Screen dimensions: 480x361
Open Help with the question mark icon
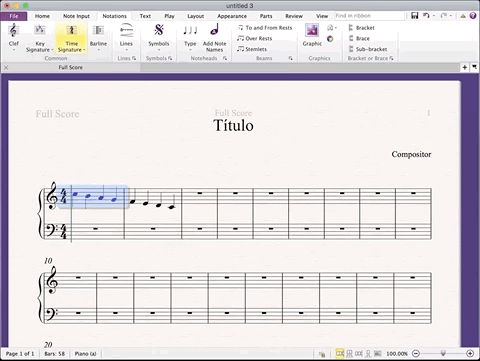[473, 16]
